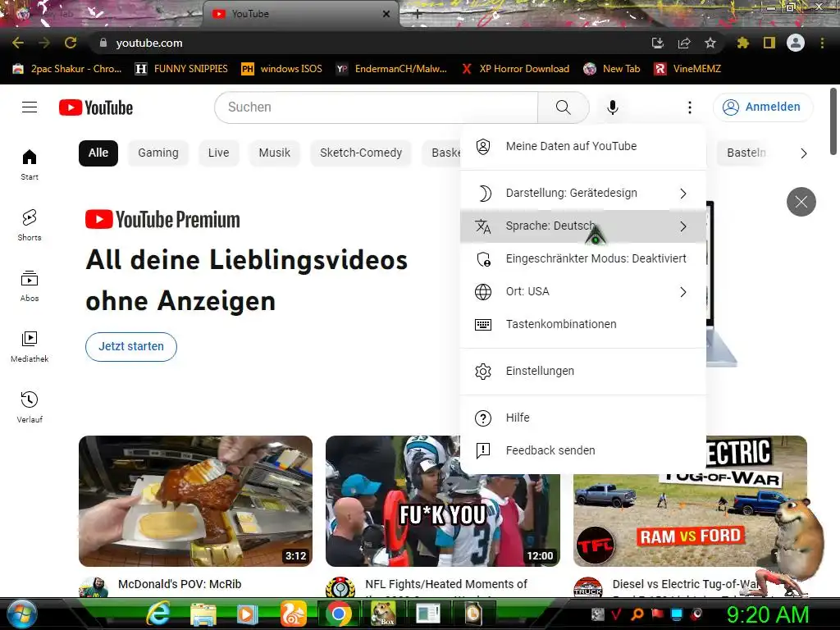Viewport: 840px width, 630px height.
Task: Open the YouTube hamburger guide menu
Action: 30,107
